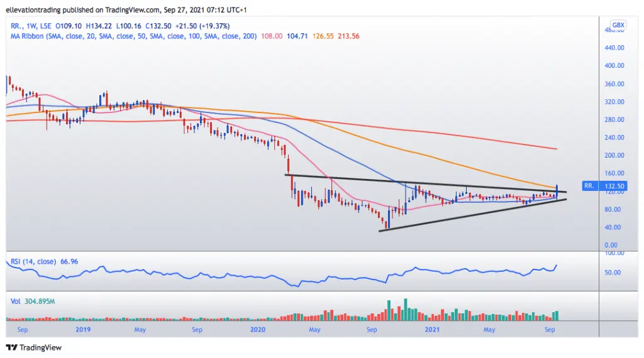
Task: Click the 2021 label on time axis
Action: (433, 329)
